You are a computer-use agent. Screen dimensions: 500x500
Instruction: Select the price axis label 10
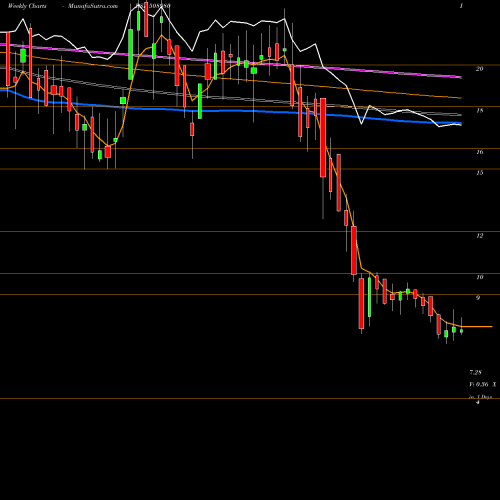(x=479, y=277)
